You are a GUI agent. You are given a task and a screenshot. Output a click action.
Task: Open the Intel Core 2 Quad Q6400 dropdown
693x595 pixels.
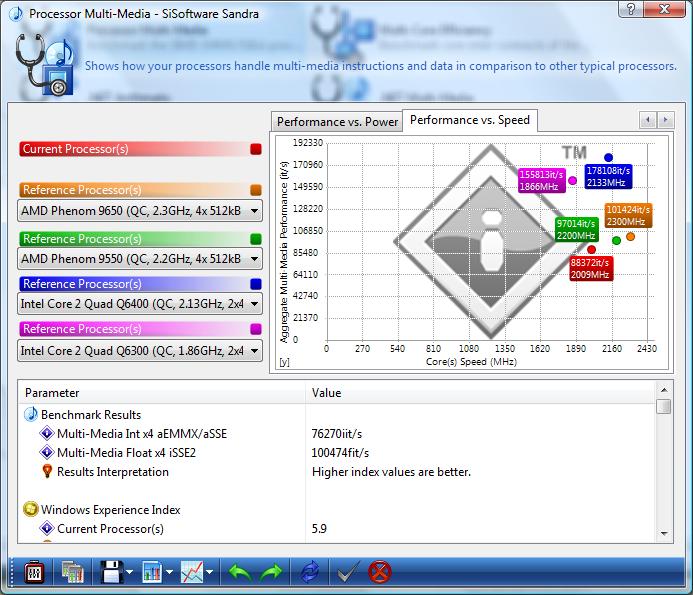click(254, 305)
